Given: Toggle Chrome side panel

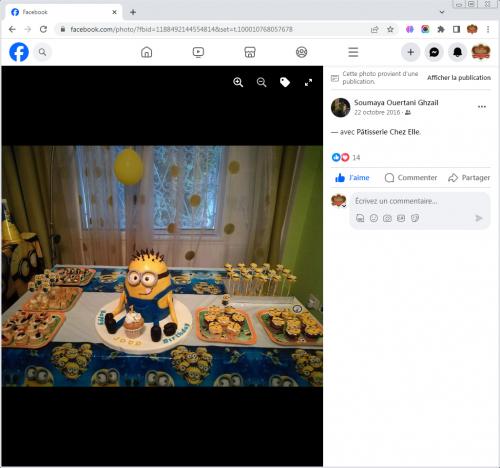Looking at the screenshot, I should pos(456,29).
